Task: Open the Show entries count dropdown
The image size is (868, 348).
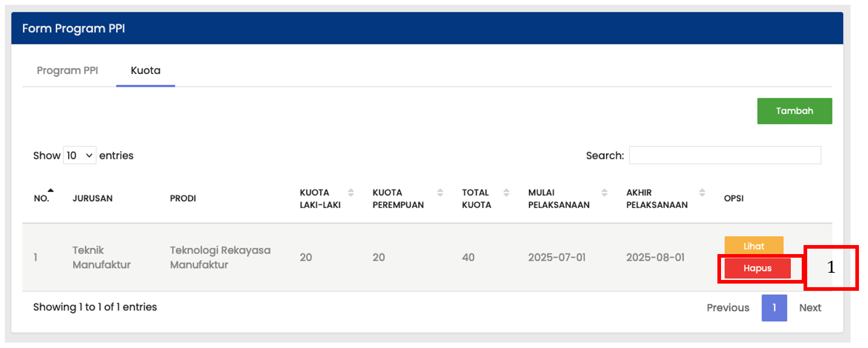Action: coord(80,155)
